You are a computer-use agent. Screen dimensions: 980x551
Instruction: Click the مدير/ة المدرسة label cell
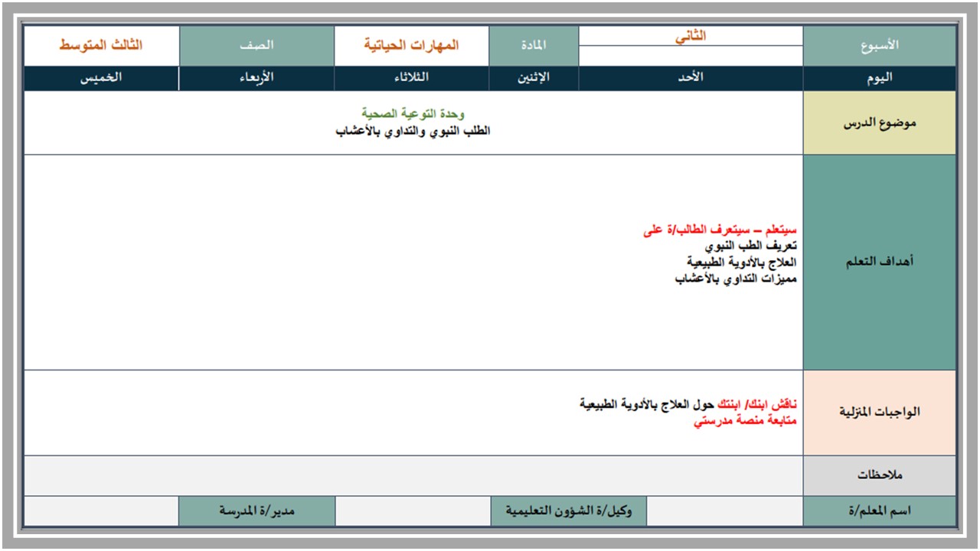click(x=256, y=511)
